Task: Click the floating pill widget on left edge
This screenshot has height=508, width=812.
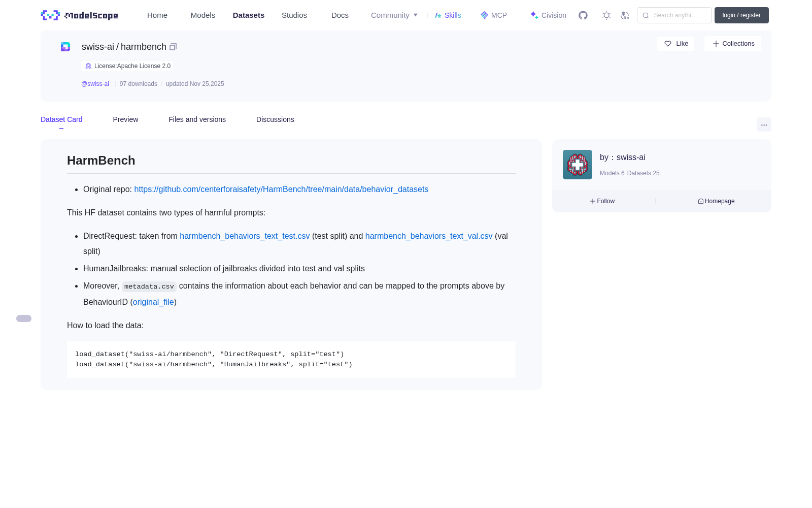Action: 24,319
